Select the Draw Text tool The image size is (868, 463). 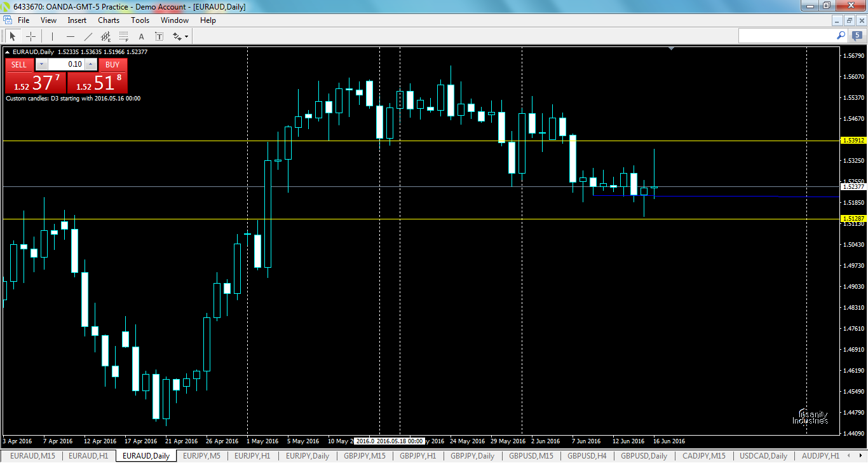[141, 36]
